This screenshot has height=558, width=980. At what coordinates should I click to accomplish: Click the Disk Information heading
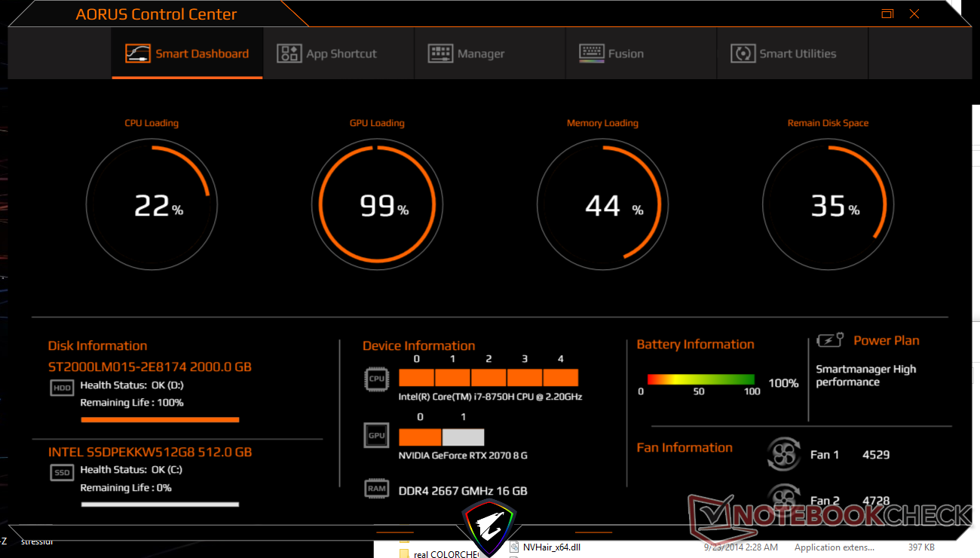point(98,346)
